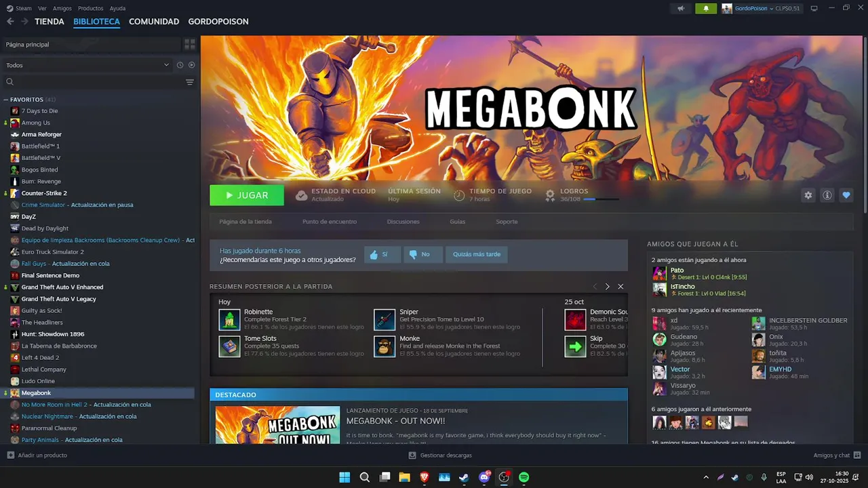The image size is (868, 488).
Task: Show Megabonk game info icon
Action: pos(827,195)
